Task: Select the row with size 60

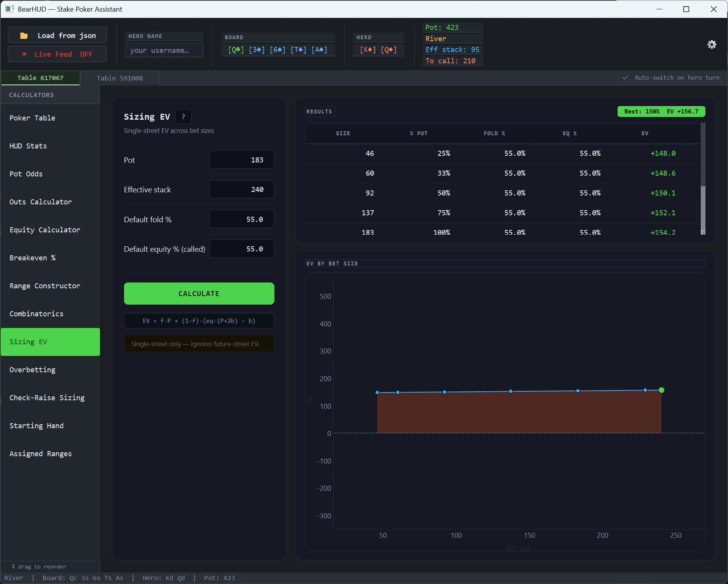Action: pyautogui.click(x=502, y=173)
